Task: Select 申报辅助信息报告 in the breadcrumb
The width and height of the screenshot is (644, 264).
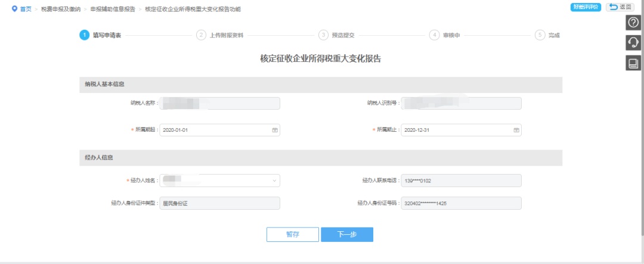Action: point(112,10)
